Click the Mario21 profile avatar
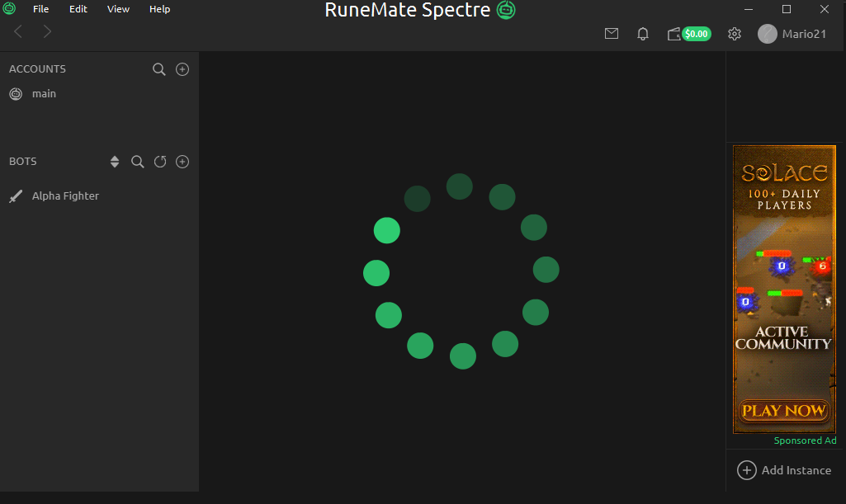 pyautogui.click(x=768, y=34)
